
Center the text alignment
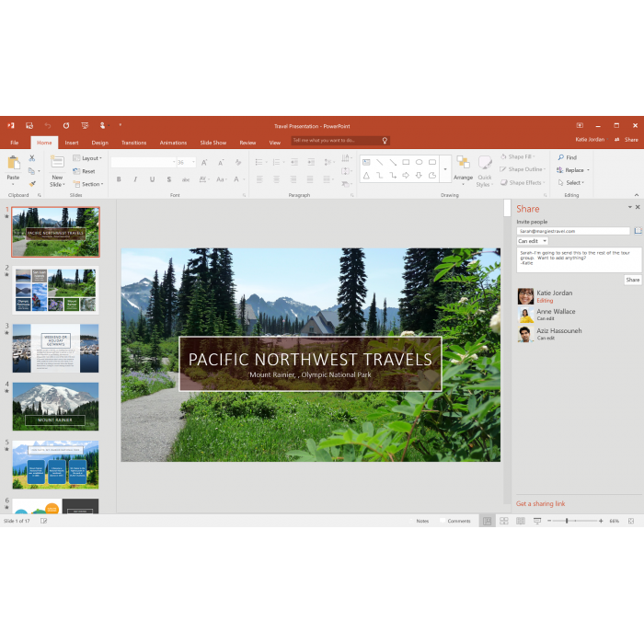point(276,179)
